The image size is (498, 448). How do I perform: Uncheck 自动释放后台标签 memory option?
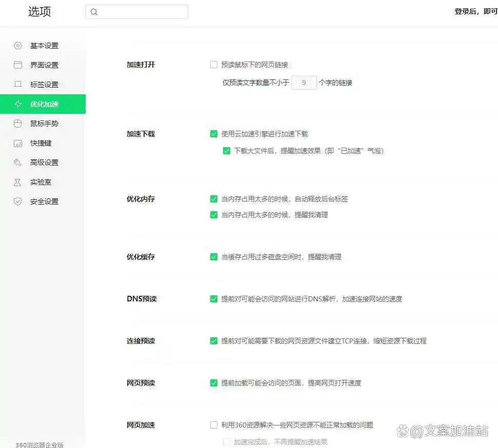214,199
